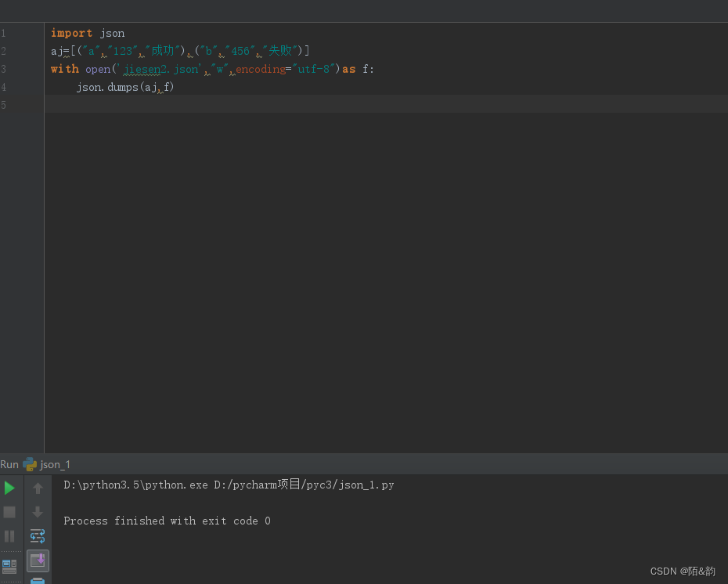
Task: Click the green Rerun play icon
Action: tap(9, 488)
